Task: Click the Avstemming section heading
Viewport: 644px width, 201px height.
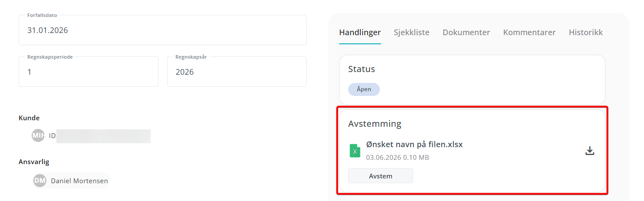Action: [375, 124]
